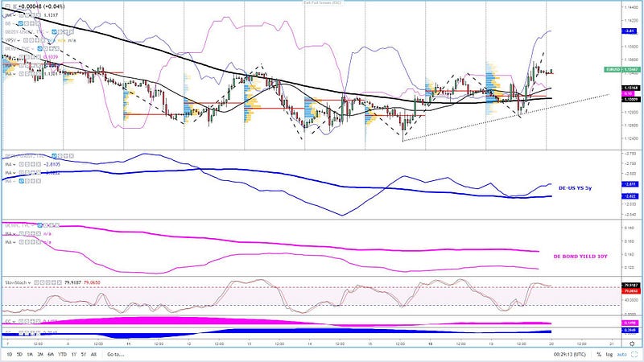Click SlowStoch value 79.0650 in legend
The image size is (644, 362).
pos(92,283)
